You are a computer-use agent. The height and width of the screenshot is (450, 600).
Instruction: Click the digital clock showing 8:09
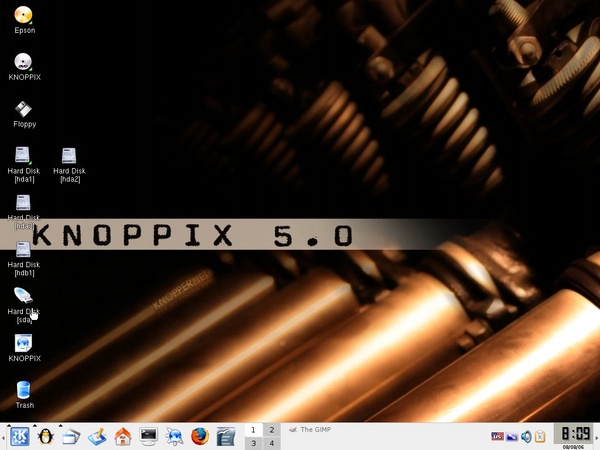(x=574, y=433)
